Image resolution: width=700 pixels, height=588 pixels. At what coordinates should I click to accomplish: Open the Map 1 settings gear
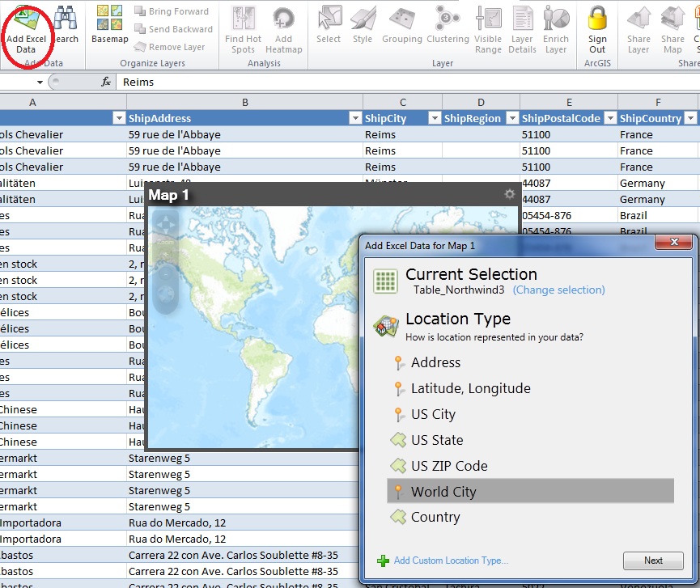509,194
